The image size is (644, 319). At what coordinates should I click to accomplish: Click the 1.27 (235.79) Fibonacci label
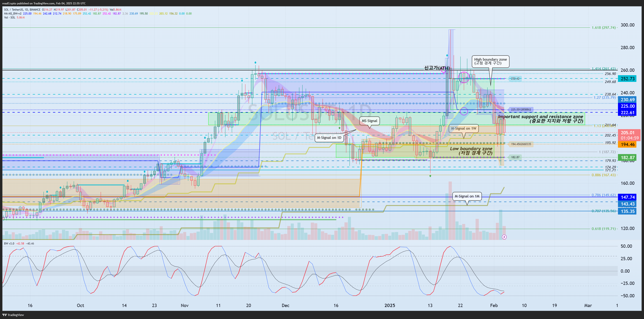tap(605, 98)
